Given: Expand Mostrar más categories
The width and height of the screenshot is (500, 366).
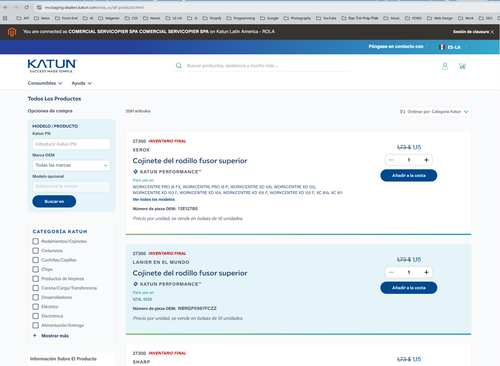Looking at the screenshot, I should click(51, 336).
